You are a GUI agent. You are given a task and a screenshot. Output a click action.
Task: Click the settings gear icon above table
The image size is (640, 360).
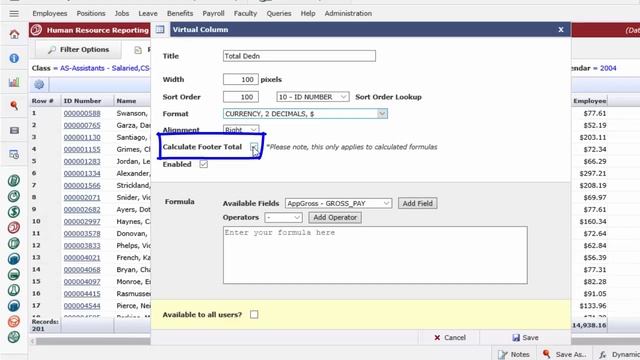[x=39, y=84]
